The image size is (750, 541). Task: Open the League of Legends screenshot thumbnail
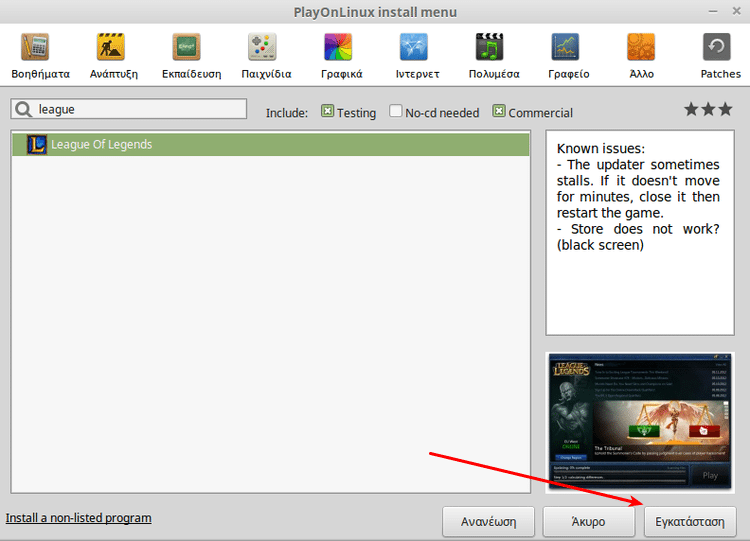pos(640,422)
